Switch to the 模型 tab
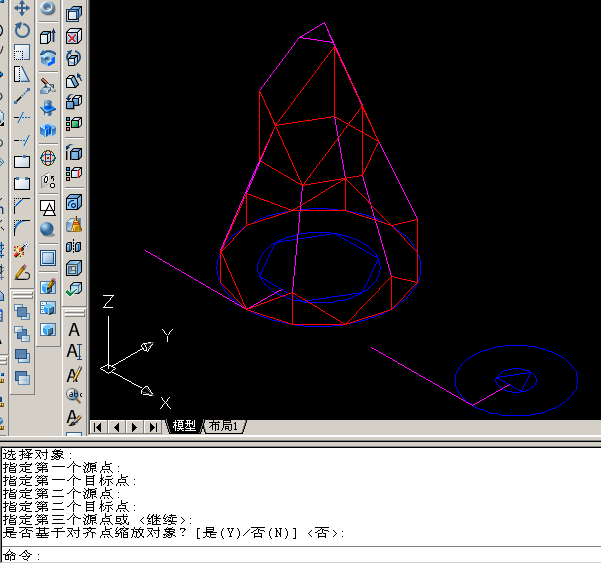 click(x=184, y=426)
